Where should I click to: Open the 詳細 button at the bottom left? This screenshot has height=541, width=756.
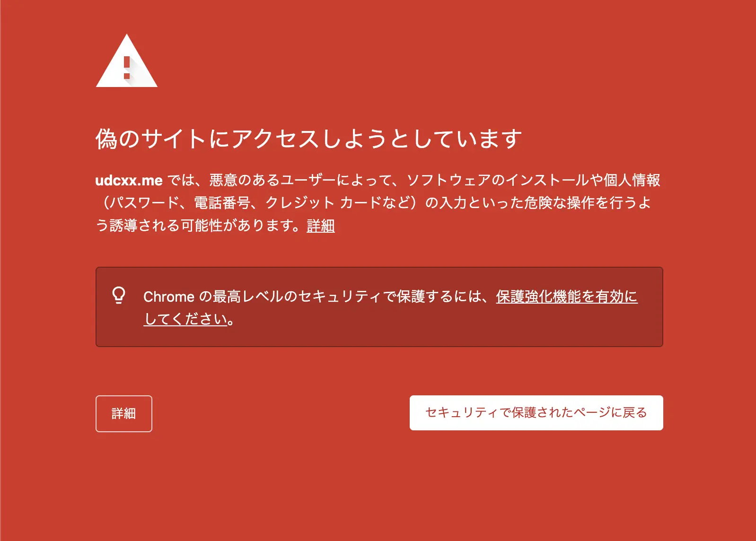click(124, 414)
